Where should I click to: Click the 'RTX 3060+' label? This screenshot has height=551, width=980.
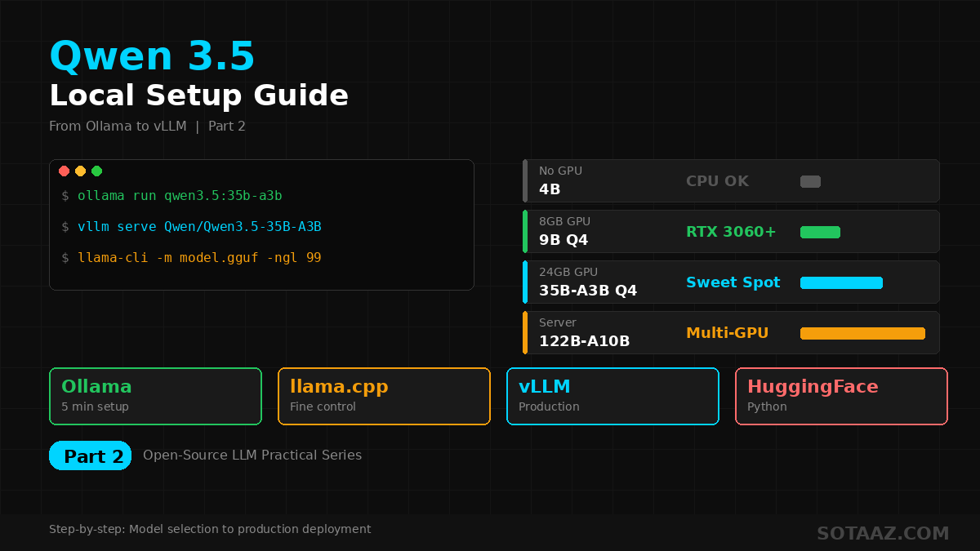point(731,232)
